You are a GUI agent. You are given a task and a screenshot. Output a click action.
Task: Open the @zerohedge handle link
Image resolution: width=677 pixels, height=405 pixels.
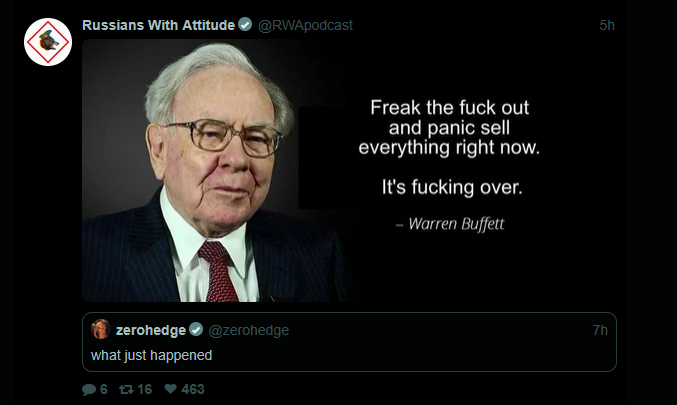coord(249,330)
